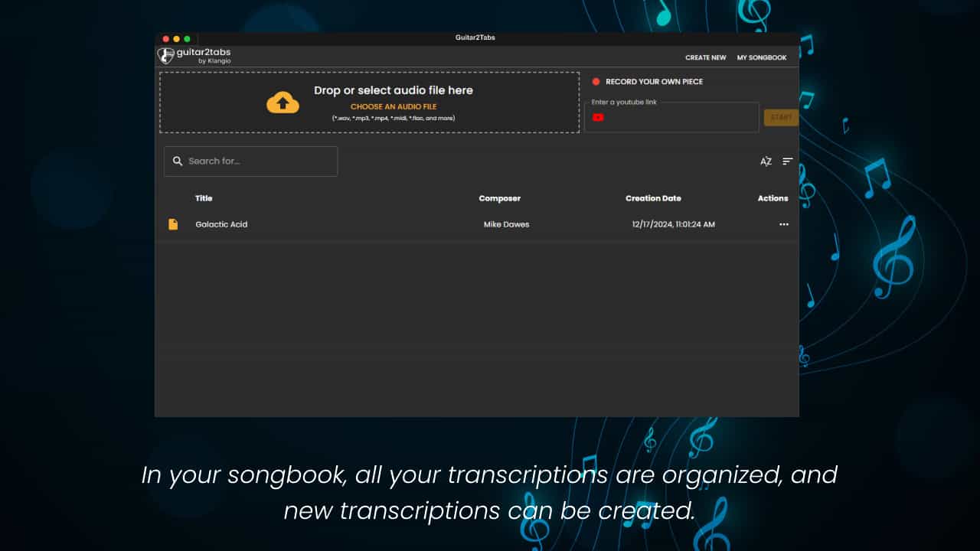Image resolution: width=980 pixels, height=551 pixels.
Task: Open CHOOSE AN AUDIO FILE link
Action: click(x=395, y=106)
